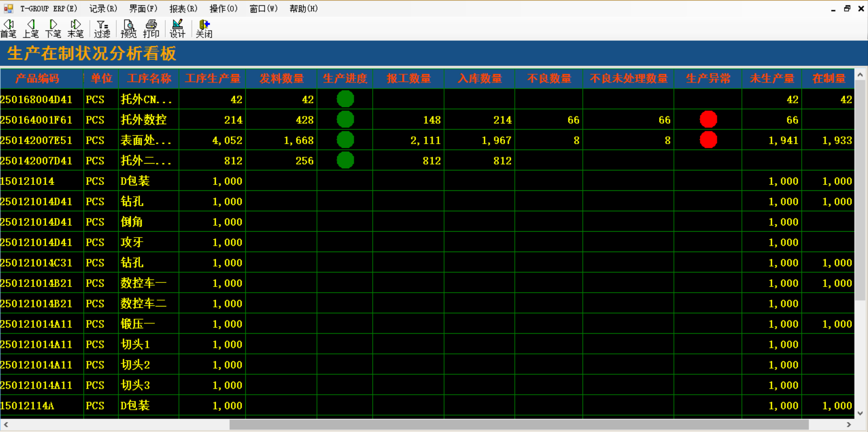Click the vertical scrollbar thumb
The height and width of the screenshot is (432, 868).
point(860,190)
